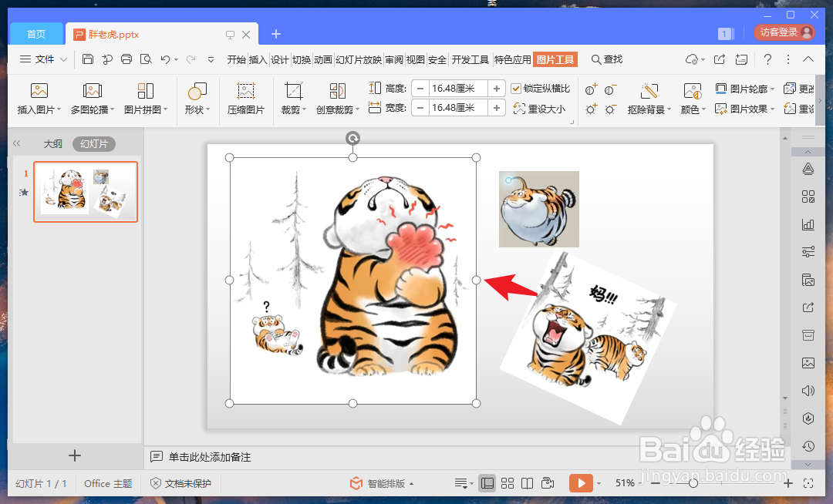The width and height of the screenshot is (833, 504).
Task: Open cloud sync status icon
Action: tap(692, 59)
